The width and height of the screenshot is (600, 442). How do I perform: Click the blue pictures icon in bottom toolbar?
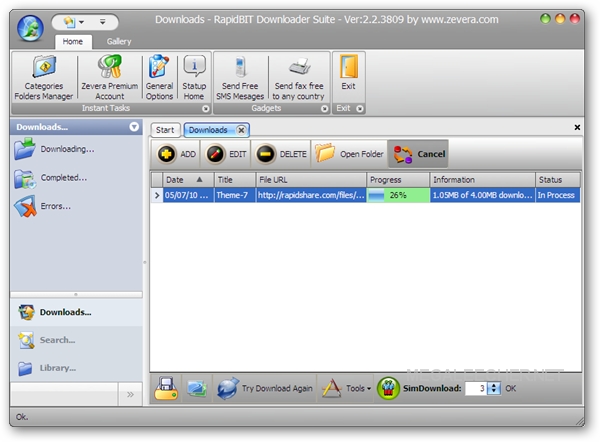[197, 389]
